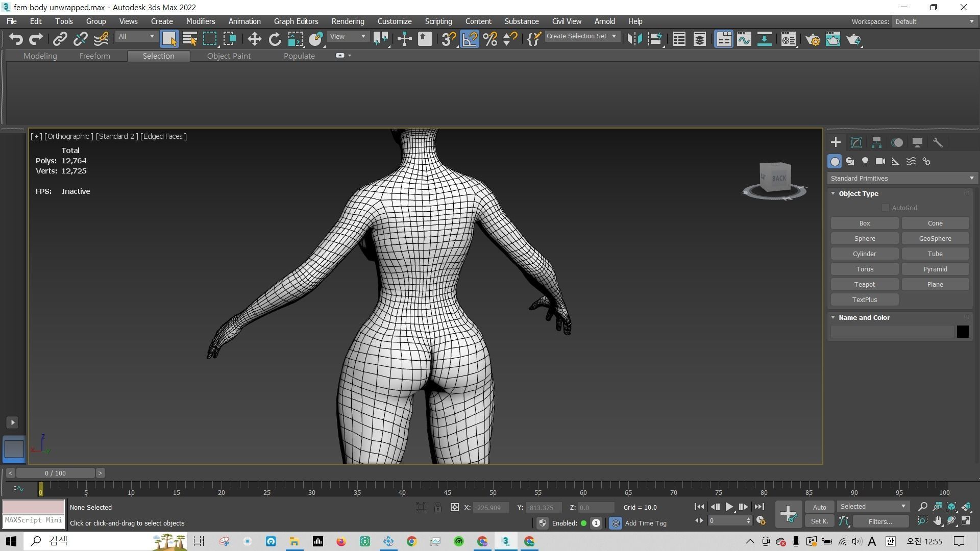Click Play Animation button

[x=729, y=507]
